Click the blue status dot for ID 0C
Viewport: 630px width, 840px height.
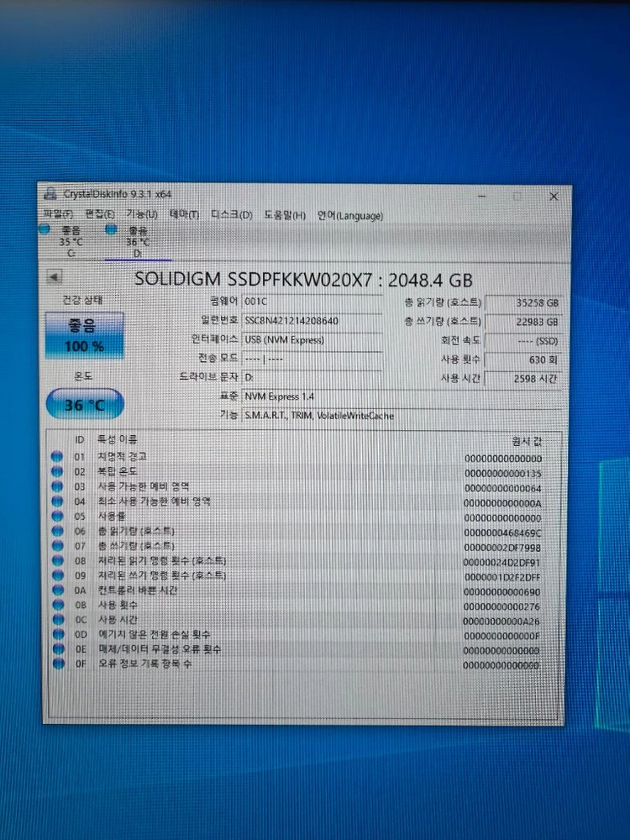pos(58,619)
